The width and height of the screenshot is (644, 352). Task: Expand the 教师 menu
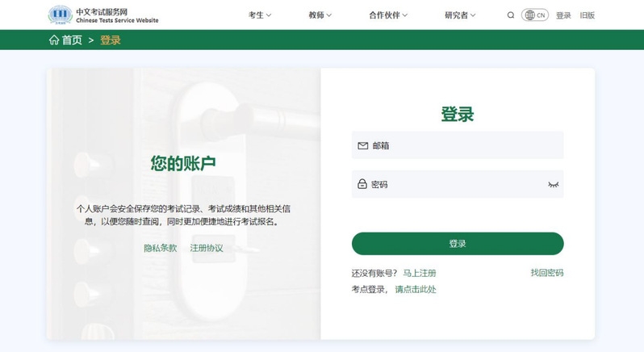point(320,15)
